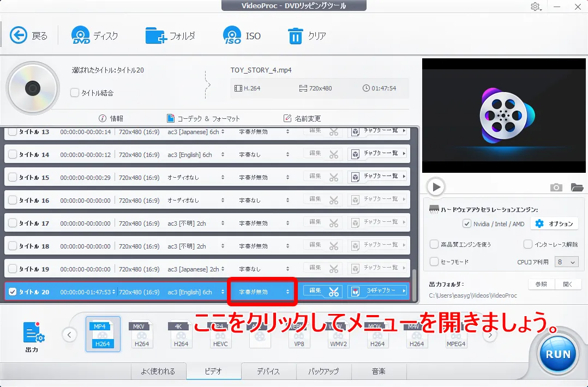Screen dimensions: 588x387
Task: Toggle Nvidia / Intel / AMD checkbox
Action: click(x=466, y=223)
